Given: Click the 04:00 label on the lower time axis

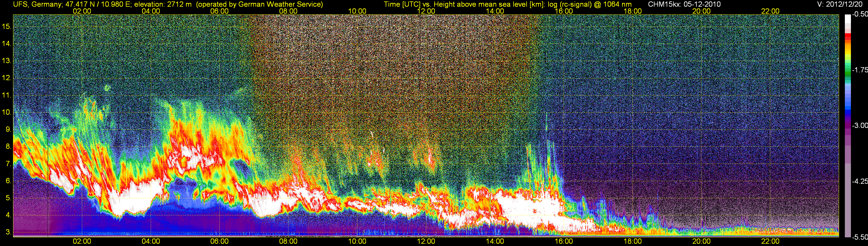Looking at the screenshot, I should (151, 242).
